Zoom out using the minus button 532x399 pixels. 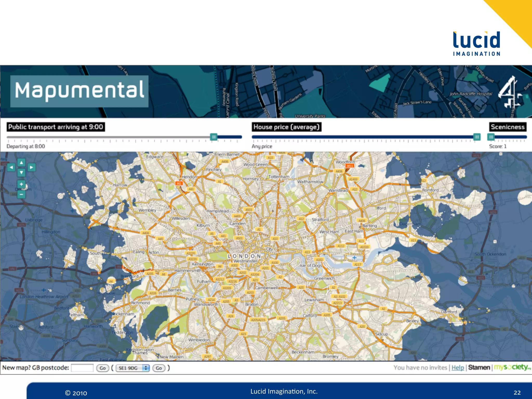point(21,194)
